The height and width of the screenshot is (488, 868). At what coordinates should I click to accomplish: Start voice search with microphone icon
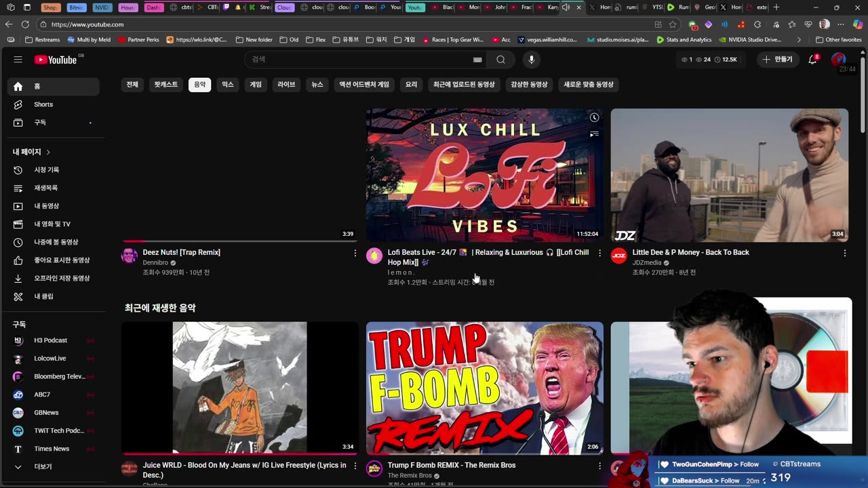[531, 60]
